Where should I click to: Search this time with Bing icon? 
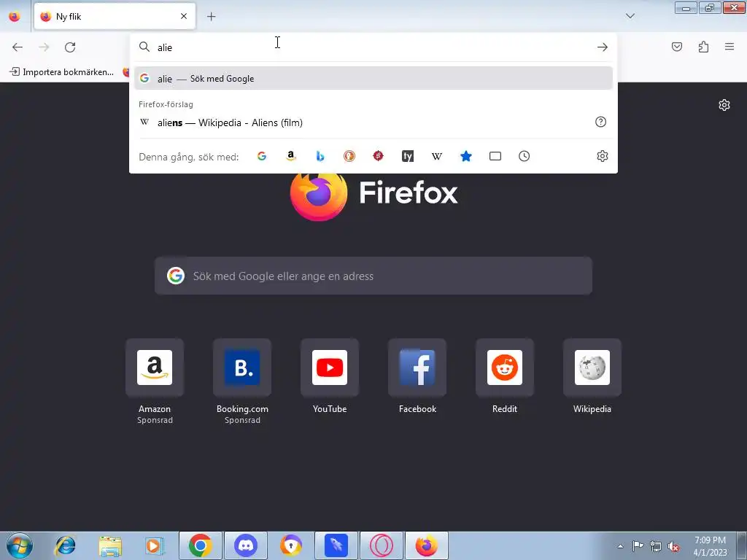tap(320, 156)
